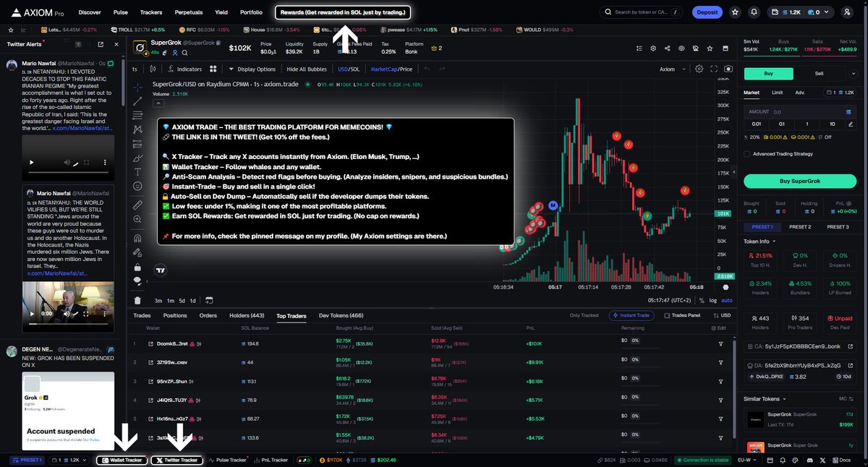Toggle the eye visibility icon in token header

pos(681,48)
